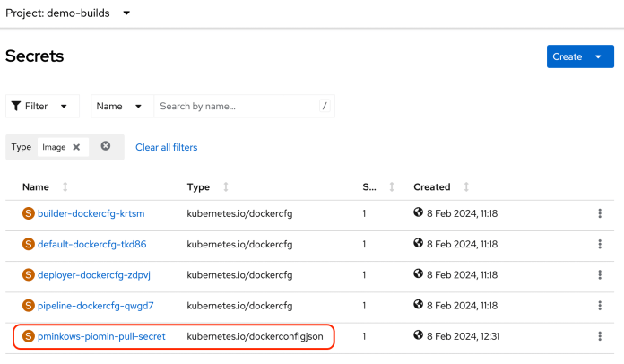This screenshot has height=364, width=624.
Task: Click globe icon in deployer-dockercfg-zdpvj row
Action: 419,273
